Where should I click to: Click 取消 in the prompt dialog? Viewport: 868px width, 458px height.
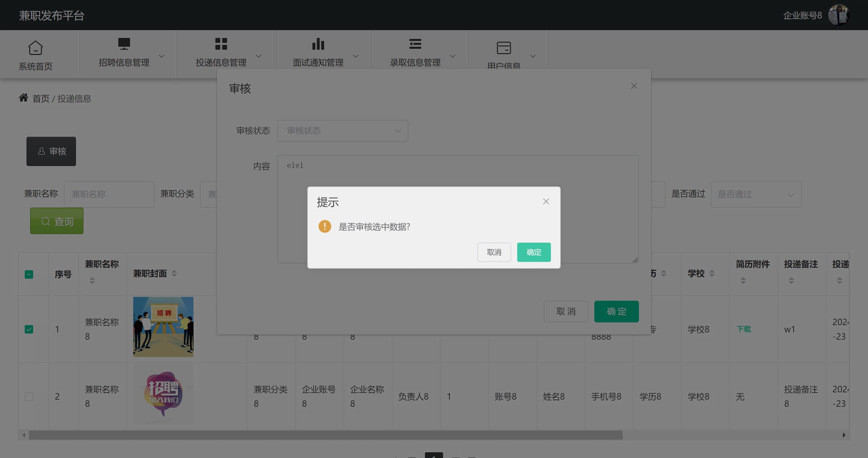point(494,252)
